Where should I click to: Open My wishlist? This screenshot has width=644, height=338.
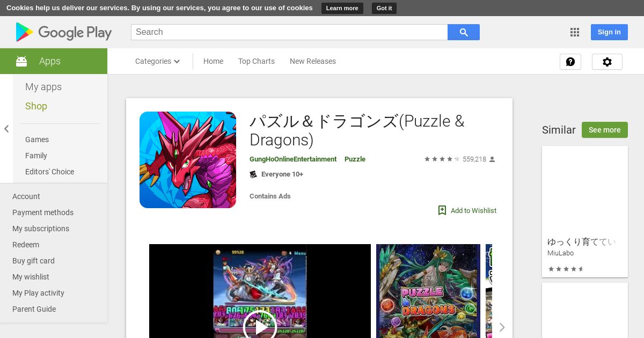[31, 277]
